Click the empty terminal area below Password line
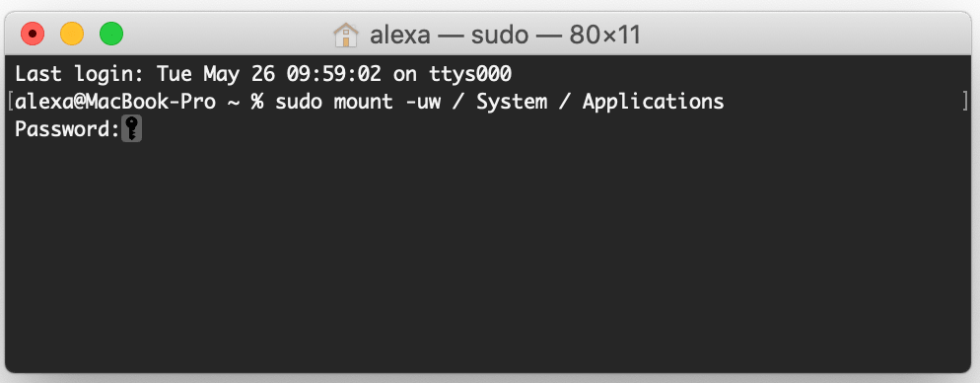Image resolution: width=980 pixels, height=383 pixels. [x=487, y=257]
